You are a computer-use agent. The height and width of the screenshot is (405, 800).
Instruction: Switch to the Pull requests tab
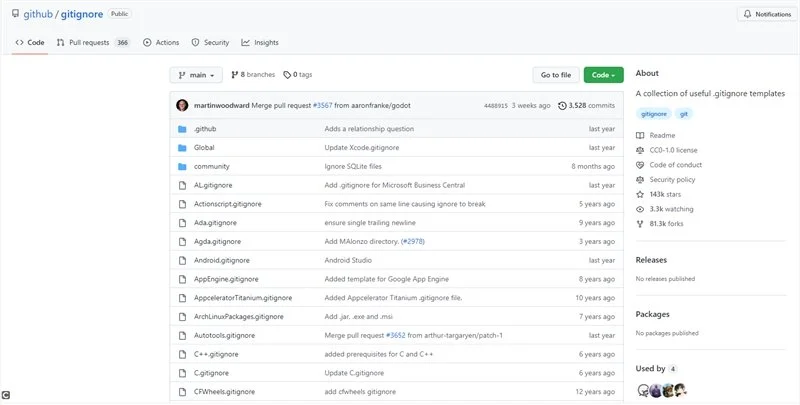[92, 43]
